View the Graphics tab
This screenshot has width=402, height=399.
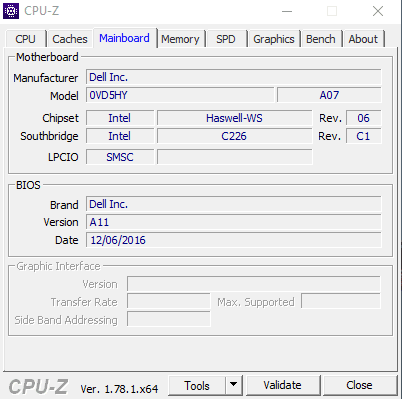pyautogui.click(x=274, y=39)
